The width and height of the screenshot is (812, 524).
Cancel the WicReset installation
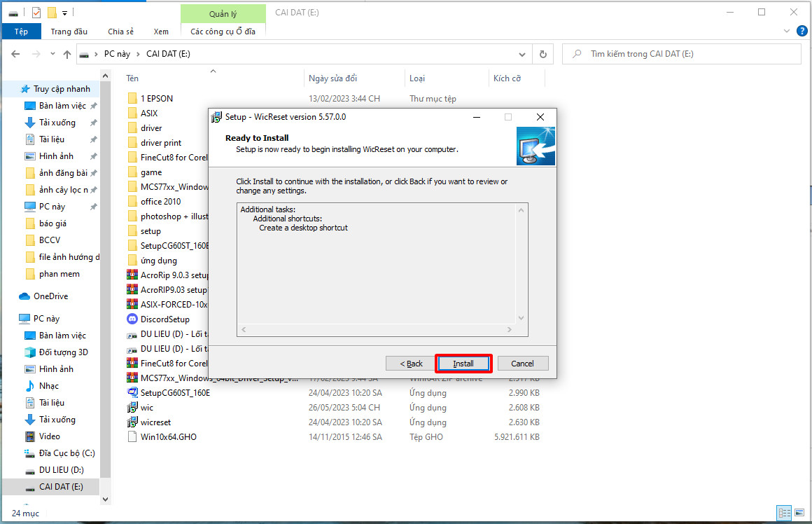tap(522, 364)
